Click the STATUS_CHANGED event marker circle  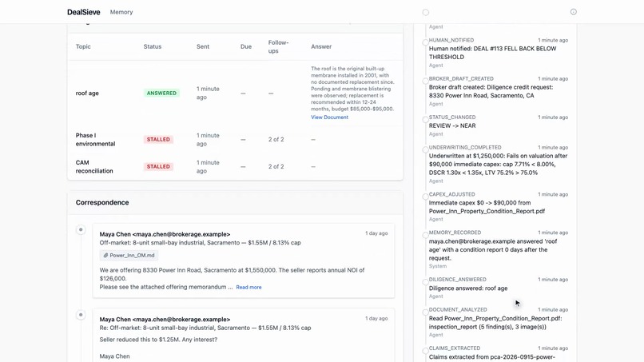[426, 120]
